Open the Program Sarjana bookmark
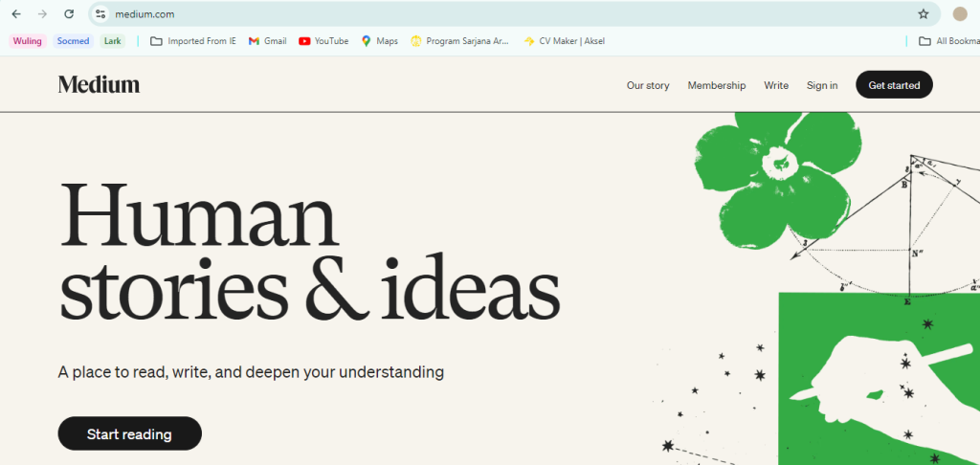This screenshot has width=980, height=465. coord(460,41)
